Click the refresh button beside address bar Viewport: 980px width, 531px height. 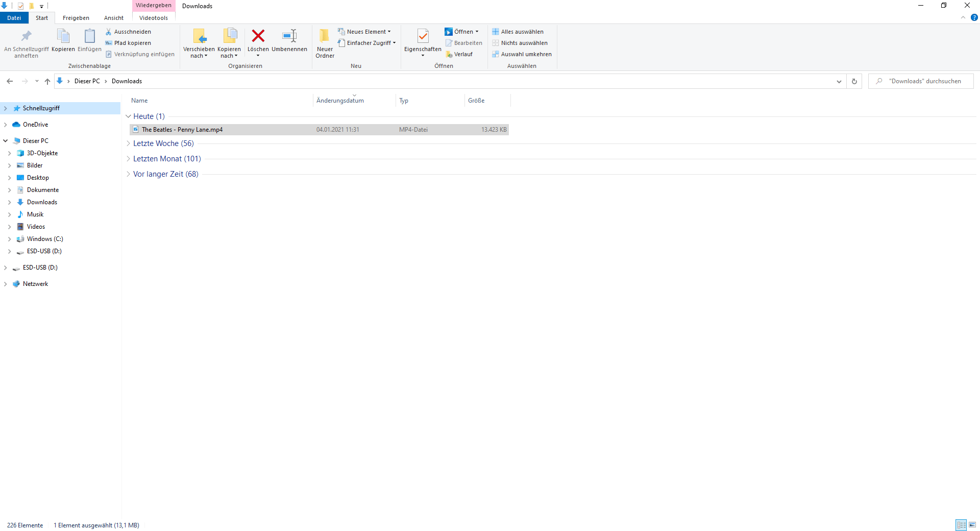pos(854,81)
